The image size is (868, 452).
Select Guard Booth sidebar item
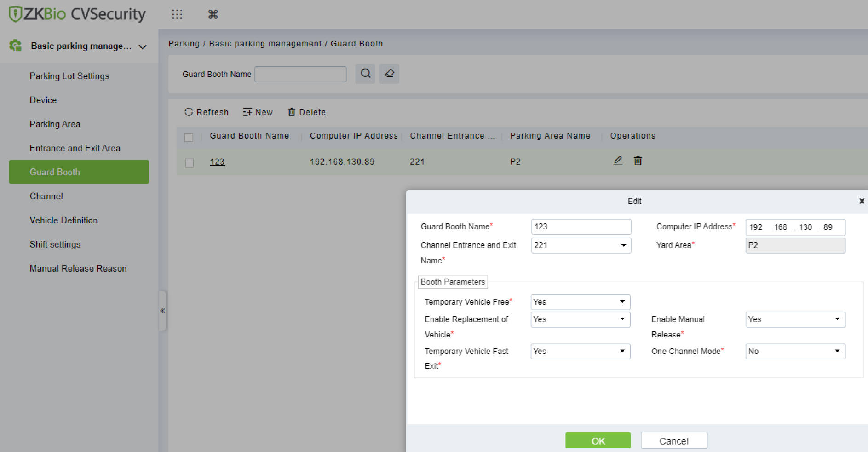(79, 172)
